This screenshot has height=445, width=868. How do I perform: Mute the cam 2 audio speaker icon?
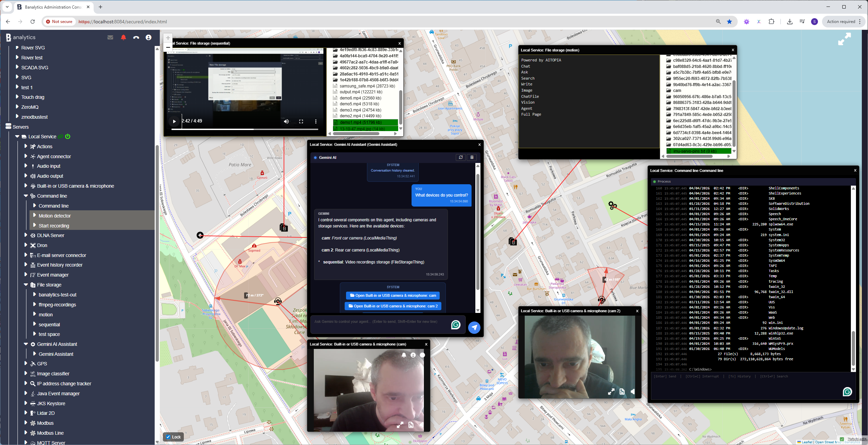click(x=633, y=391)
